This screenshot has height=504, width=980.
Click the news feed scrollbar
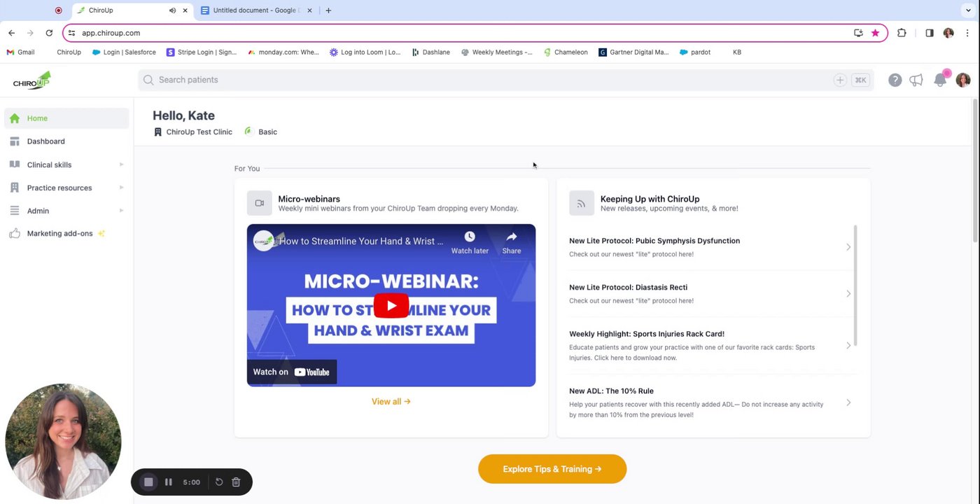(x=855, y=286)
